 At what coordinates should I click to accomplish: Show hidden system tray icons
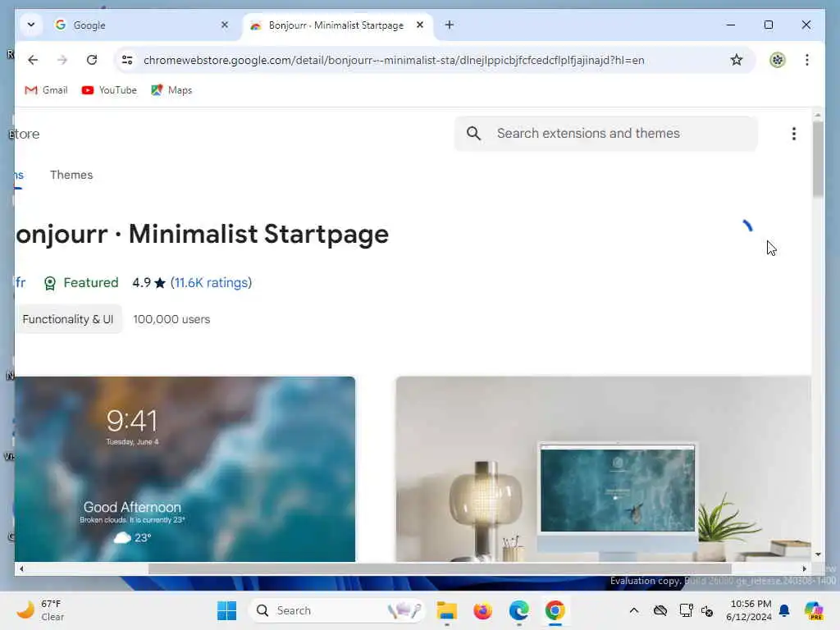[x=634, y=610]
